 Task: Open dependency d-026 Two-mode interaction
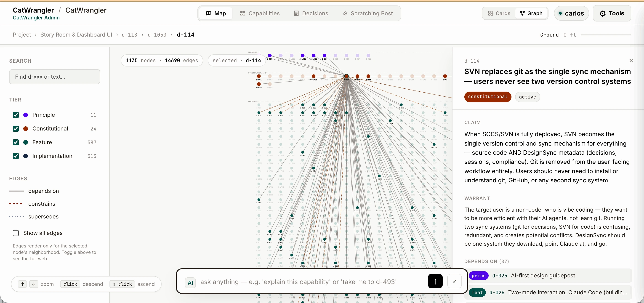550,292
